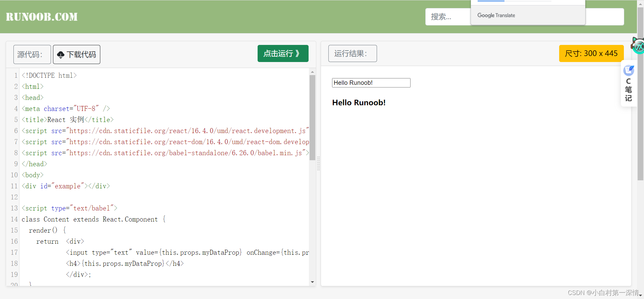
Task: Download code with 下载代码 button
Action: coord(76,54)
